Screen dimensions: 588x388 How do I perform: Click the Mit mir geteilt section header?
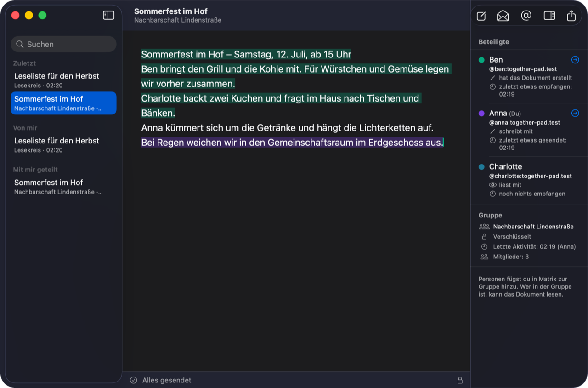35,170
